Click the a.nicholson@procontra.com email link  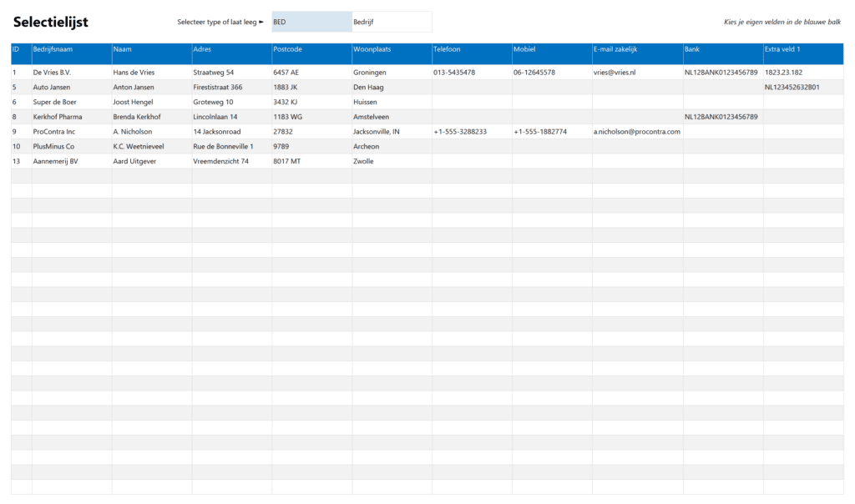point(636,132)
